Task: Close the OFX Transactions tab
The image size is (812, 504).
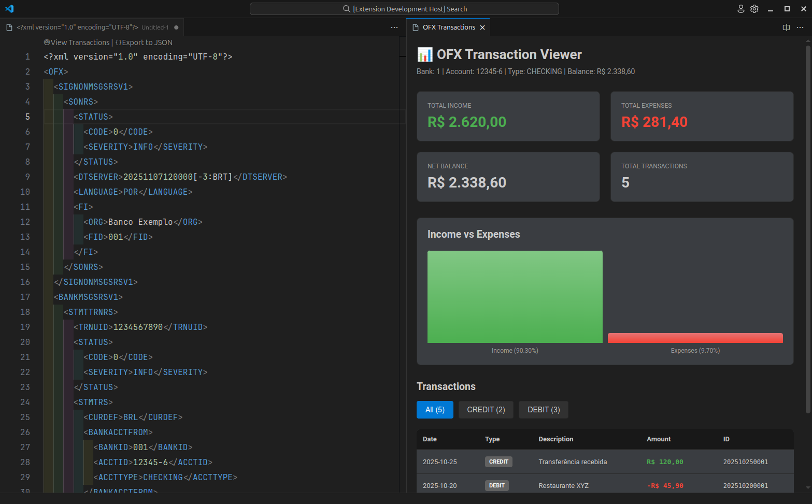Action: tap(482, 27)
